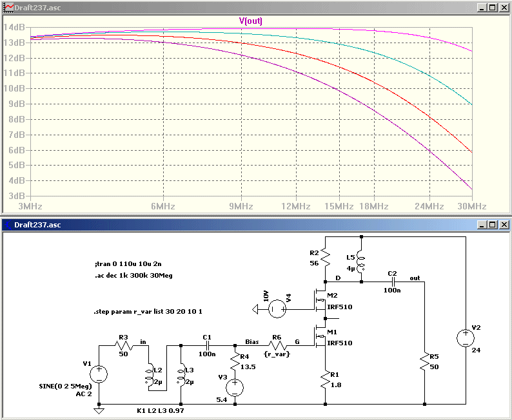
Task: Click the 'Bias' net label
Action: [251, 342]
